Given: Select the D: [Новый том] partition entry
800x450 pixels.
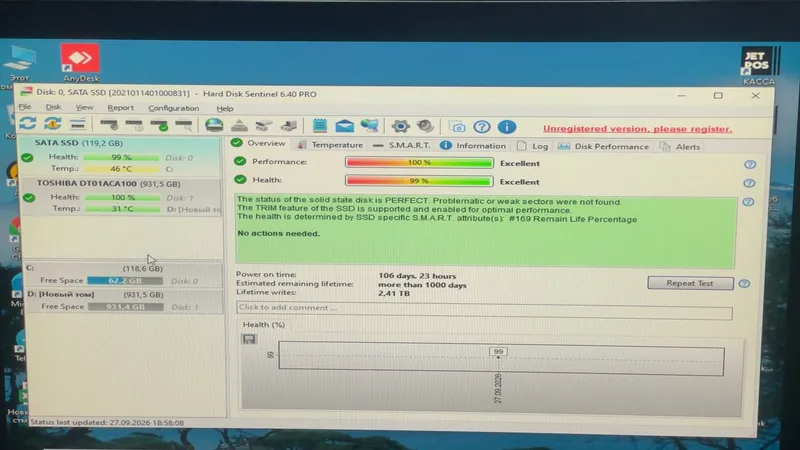Looking at the screenshot, I should point(124,301).
